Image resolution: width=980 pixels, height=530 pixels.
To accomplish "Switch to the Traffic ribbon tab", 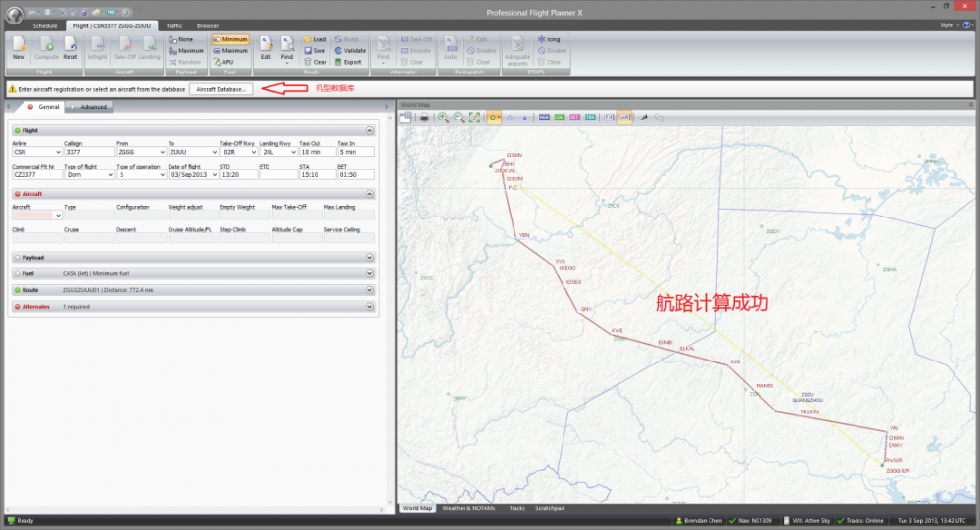I will pyautogui.click(x=174, y=26).
